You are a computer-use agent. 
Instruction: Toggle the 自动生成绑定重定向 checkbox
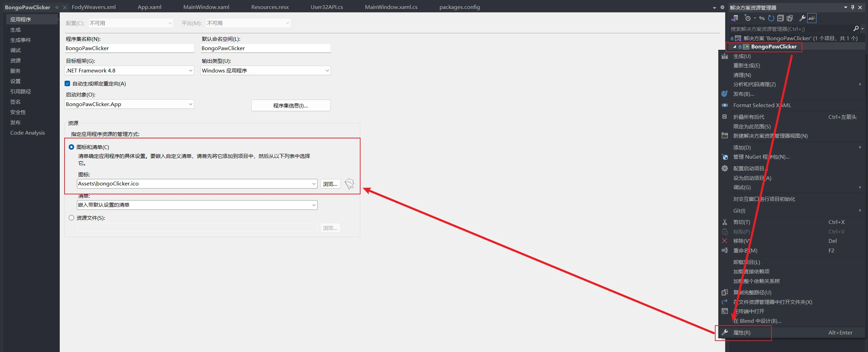[x=67, y=83]
